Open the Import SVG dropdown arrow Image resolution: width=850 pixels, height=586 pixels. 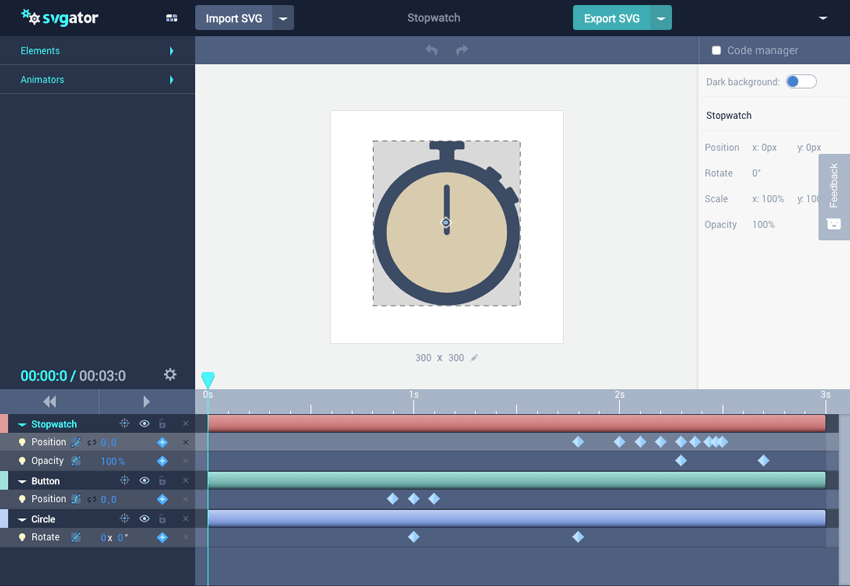283,18
